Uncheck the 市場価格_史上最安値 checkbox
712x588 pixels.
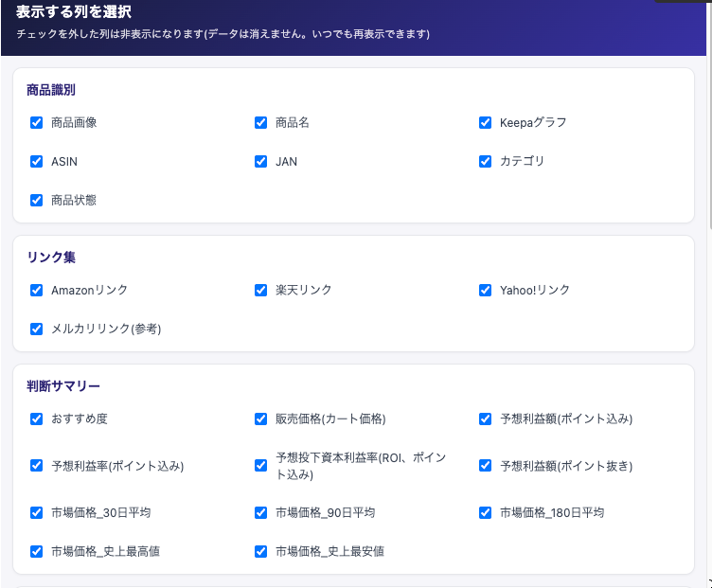coord(260,551)
